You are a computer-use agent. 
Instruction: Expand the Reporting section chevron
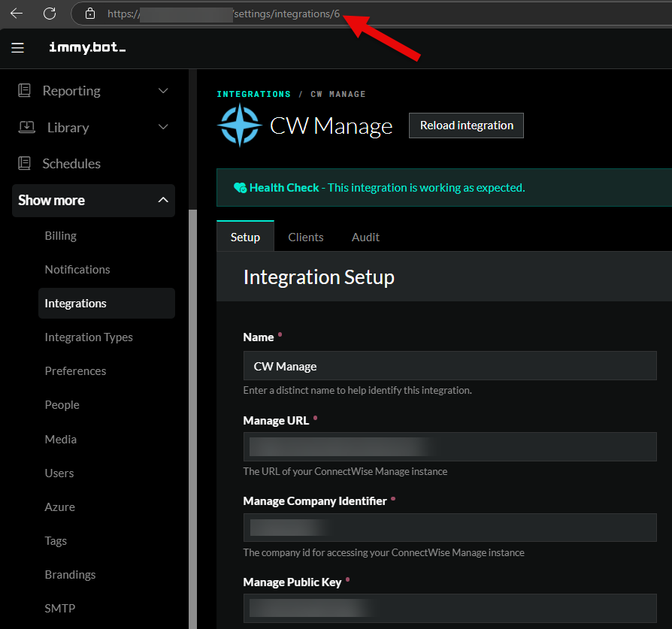pos(163,91)
